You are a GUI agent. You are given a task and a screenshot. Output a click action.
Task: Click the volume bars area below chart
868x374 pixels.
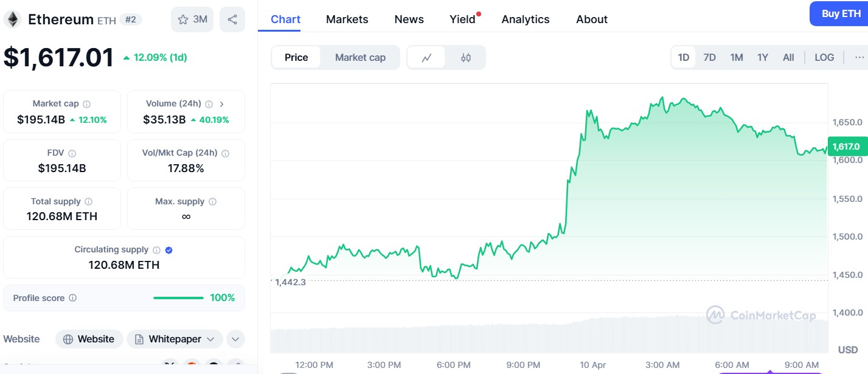[549, 334]
